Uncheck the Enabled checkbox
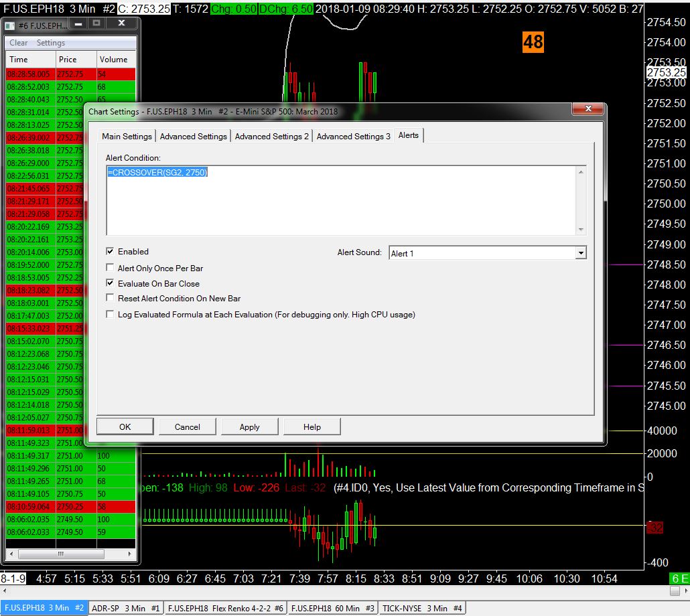This screenshot has width=690, height=616. point(110,251)
